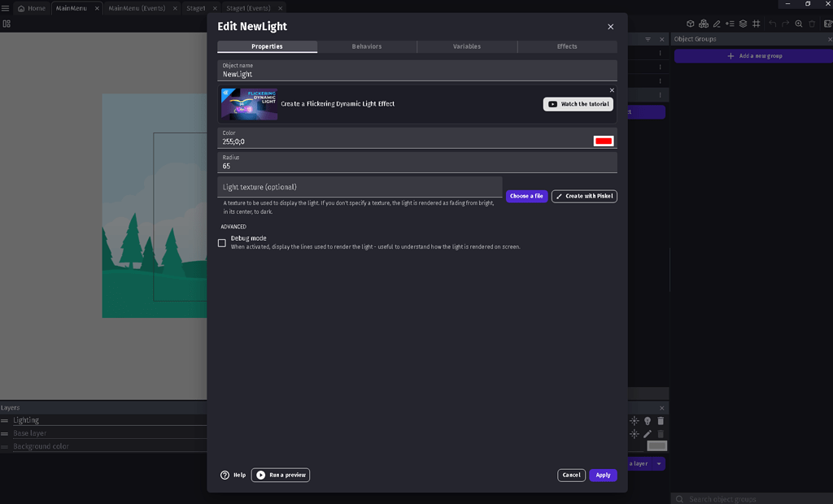Open the layers icon in the top toolbar
833x504 pixels.
coord(743,24)
